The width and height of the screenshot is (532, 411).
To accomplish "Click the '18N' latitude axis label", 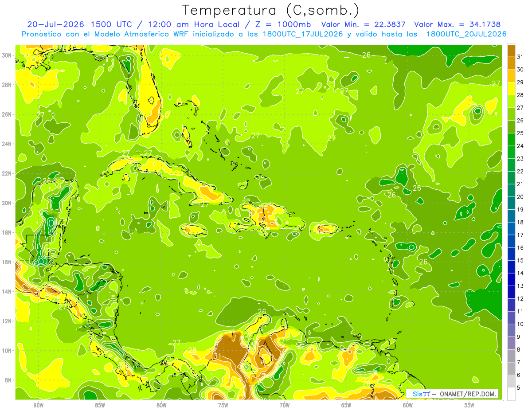I will coord(7,232).
